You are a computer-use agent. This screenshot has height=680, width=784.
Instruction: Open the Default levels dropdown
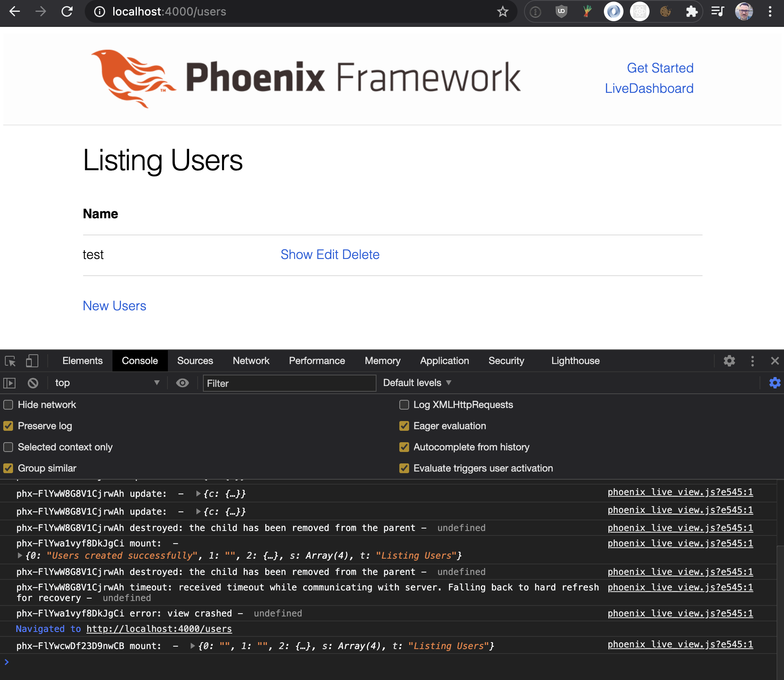click(416, 383)
